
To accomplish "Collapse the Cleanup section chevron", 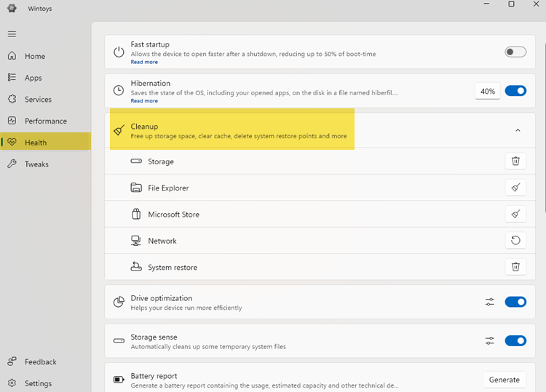I will coord(518,131).
